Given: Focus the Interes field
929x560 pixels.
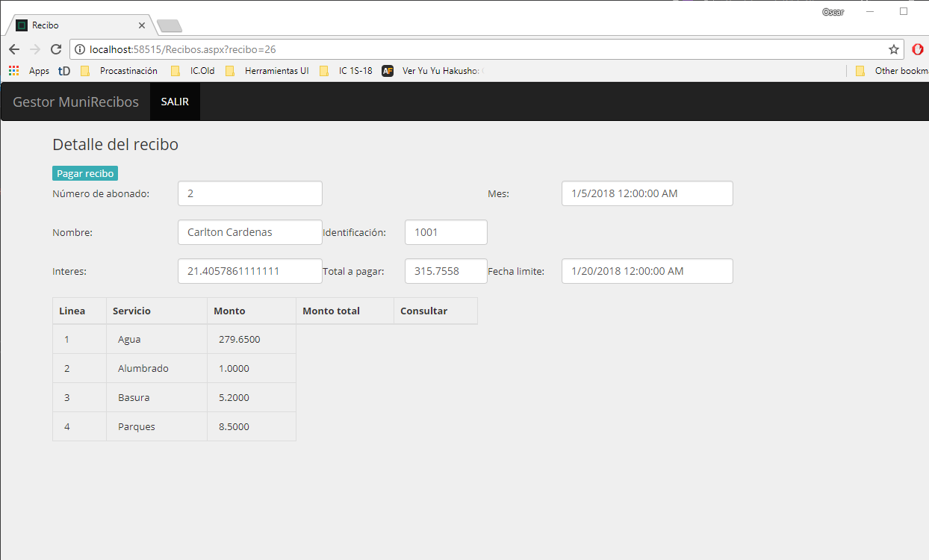Looking at the screenshot, I should coord(250,271).
